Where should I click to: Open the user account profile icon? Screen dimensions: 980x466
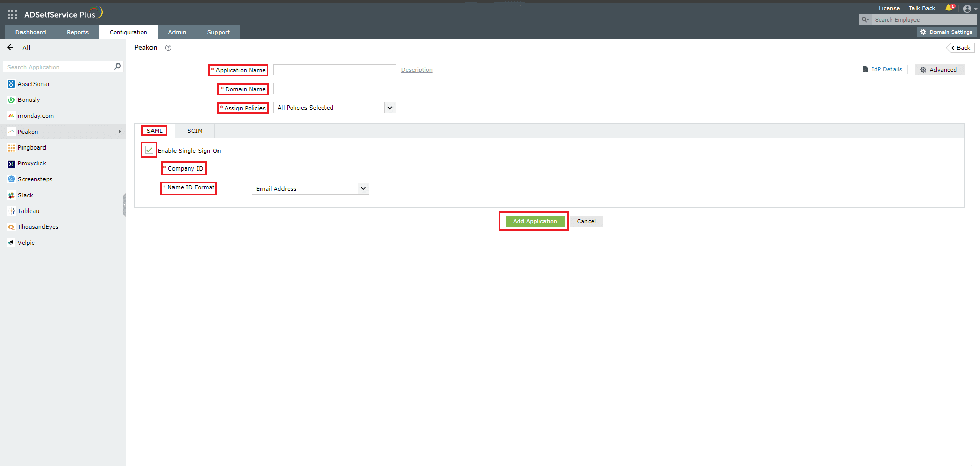click(967, 9)
